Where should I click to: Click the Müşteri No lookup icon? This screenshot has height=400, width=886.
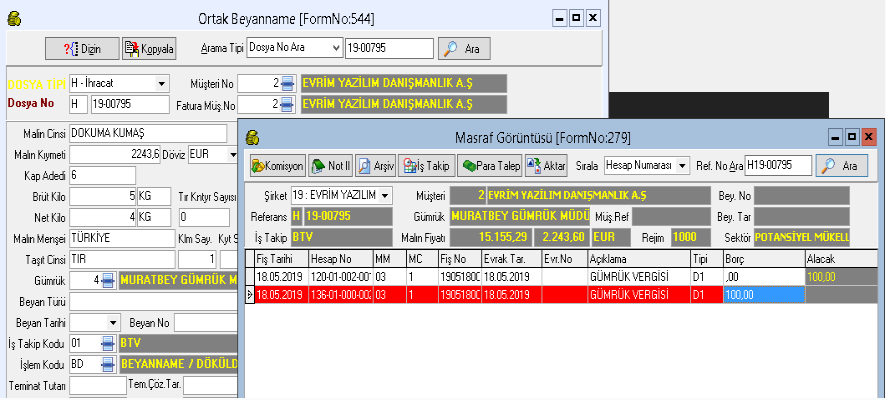(x=288, y=84)
